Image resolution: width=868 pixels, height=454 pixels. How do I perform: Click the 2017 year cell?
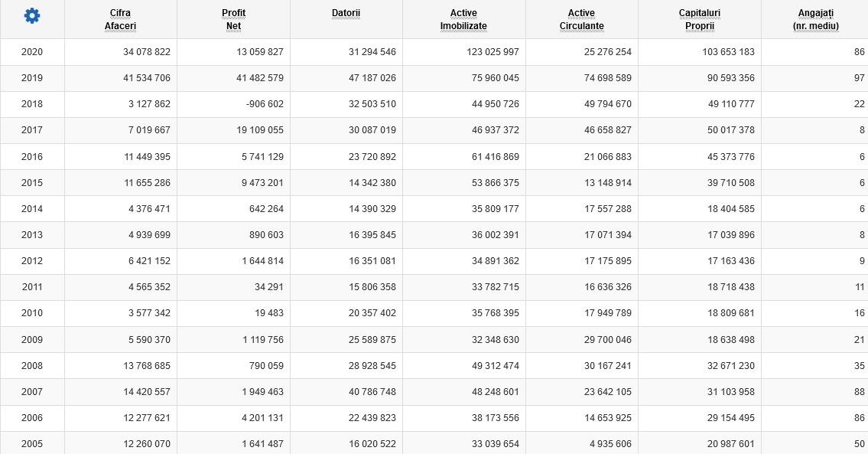coord(32,129)
